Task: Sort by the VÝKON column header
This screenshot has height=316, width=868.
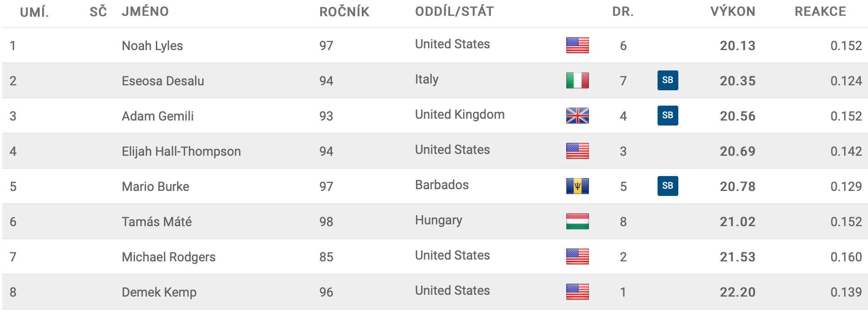Action: (x=733, y=12)
